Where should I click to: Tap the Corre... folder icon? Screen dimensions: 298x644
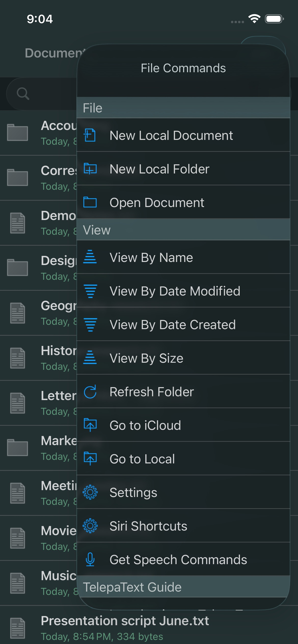coord(17,177)
